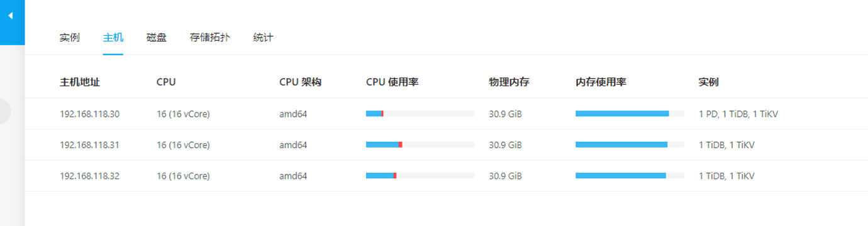Click CPU usage bar for 192.168.118.30
The height and width of the screenshot is (226, 868).
click(x=420, y=114)
